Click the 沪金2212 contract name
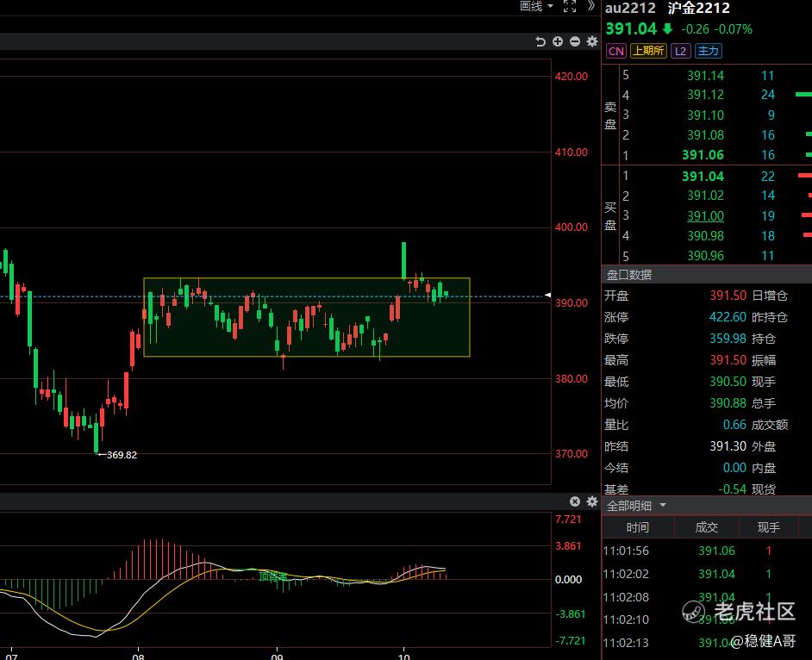The height and width of the screenshot is (660, 812). point(698,9)
